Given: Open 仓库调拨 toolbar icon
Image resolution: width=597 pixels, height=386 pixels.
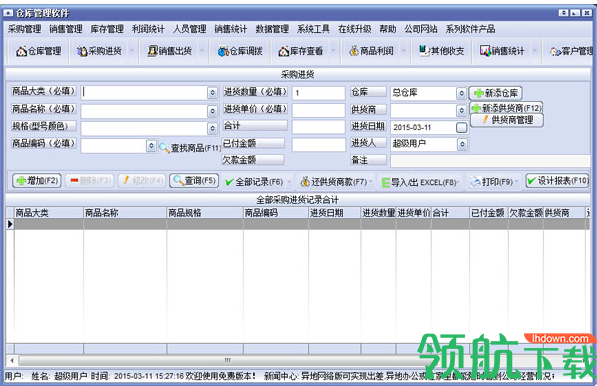Looking at the screenshot, I should 240,51.
